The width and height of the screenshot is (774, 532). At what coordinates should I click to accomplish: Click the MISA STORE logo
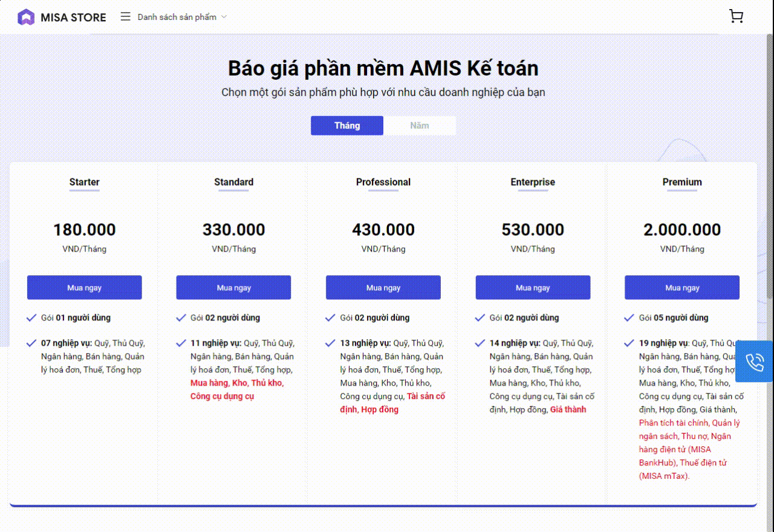[x=62, y=17]
